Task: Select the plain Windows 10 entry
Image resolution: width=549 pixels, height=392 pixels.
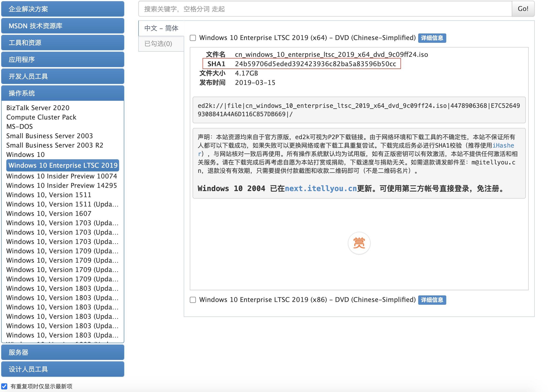Action: (x=25, y=155)
